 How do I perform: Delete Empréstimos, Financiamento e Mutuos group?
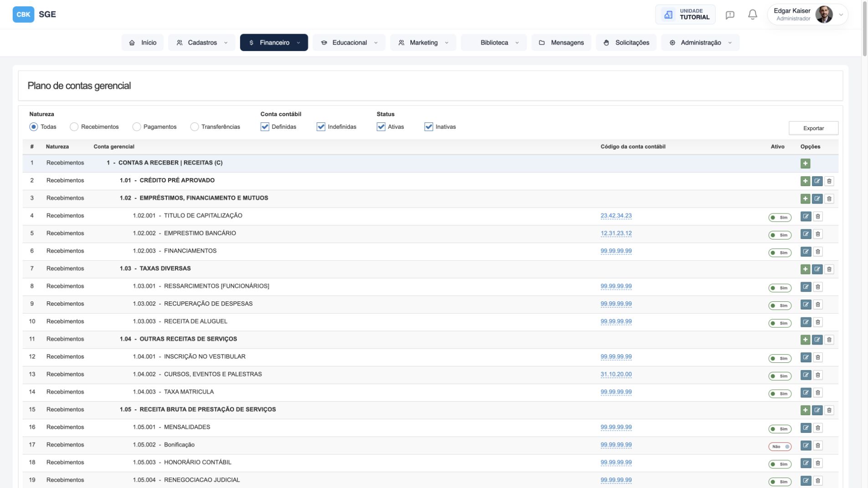click(x=829, y=199)
